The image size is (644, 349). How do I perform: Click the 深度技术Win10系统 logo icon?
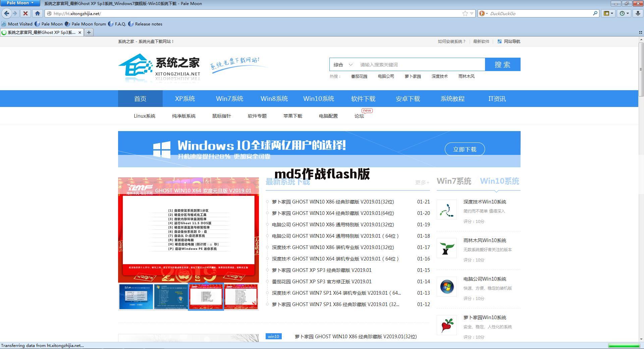point(447,210)
